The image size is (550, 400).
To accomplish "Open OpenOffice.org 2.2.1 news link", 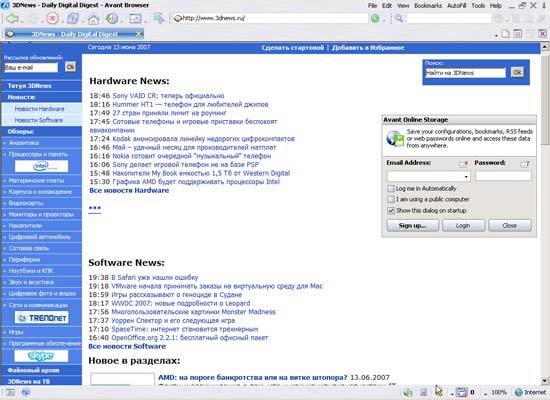I will [189, 338].
